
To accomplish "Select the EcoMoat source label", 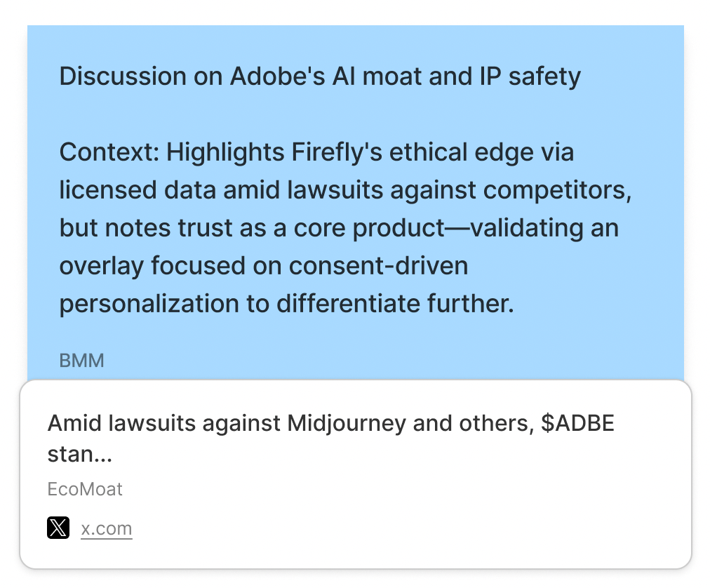I will (85, 489).
